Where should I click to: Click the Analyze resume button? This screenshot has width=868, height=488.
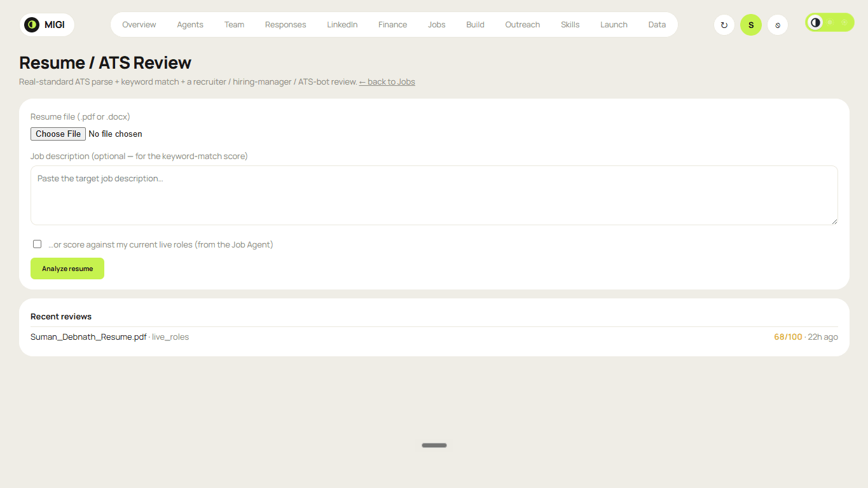[x=67, y=268]
